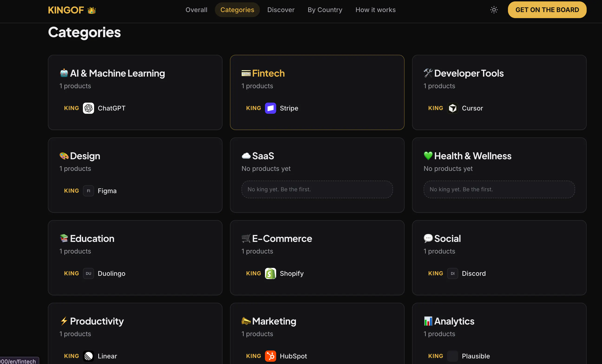Screen dimensions: 602x364
Task: Click the credit card emoji beside Fintech
Action: [x=246, y=73]
